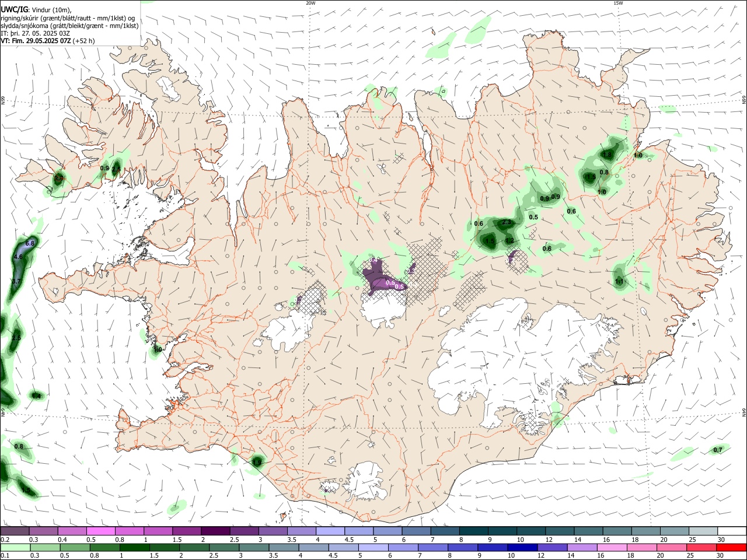Click the '2.3' precipitation value on the map
747x560 pixels.
506,222
